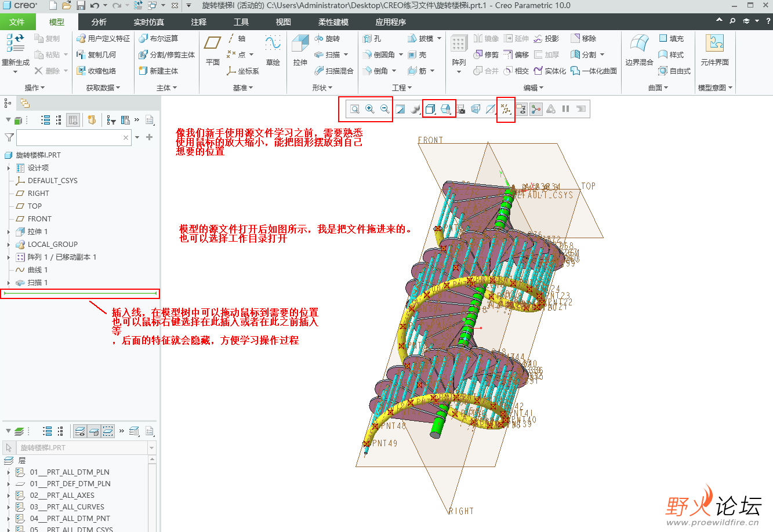773x532 pixels.
Task: Select the Extrude (拉伸) tool
Action: pos(300,50)
